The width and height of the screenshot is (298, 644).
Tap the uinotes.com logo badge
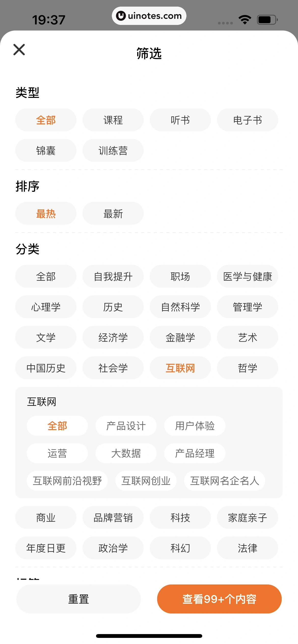click(x=149, y=16)
